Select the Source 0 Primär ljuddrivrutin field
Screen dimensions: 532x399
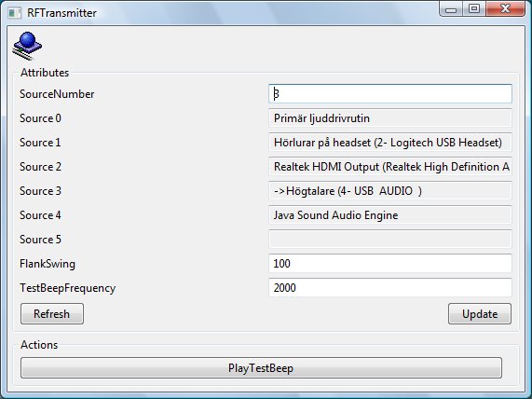click(390, 117)
